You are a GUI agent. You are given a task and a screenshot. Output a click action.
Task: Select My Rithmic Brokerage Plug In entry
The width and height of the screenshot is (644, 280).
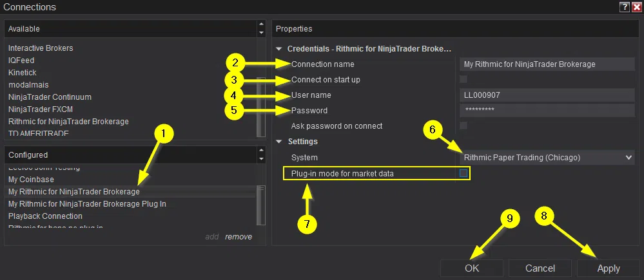click(x=87, y=204)
